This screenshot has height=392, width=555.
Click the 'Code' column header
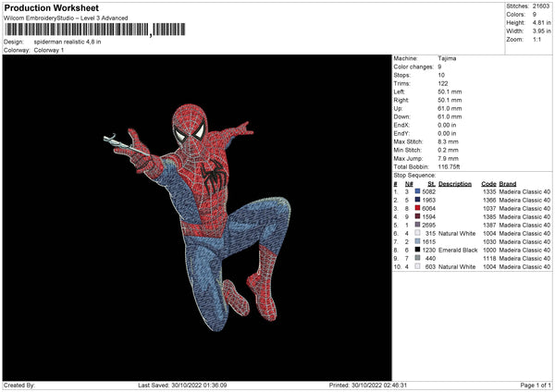click(488, 184)
